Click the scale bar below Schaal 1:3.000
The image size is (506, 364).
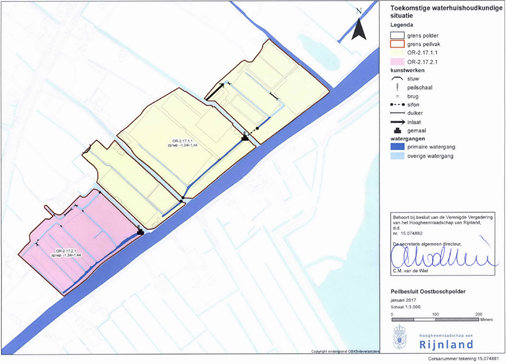coord(435,319)
